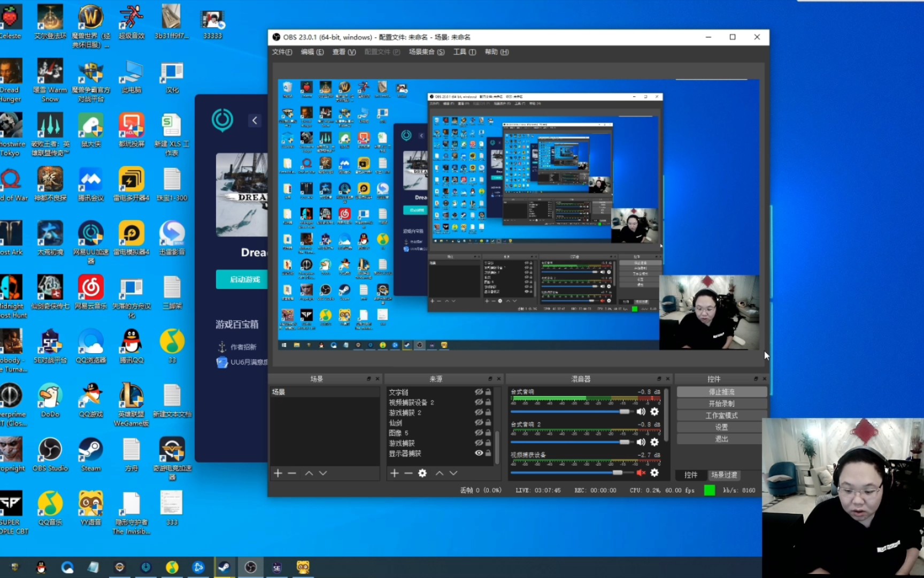Open 帮助(H) menu
This screenshot has height=578, width=924.
point(497,52)
